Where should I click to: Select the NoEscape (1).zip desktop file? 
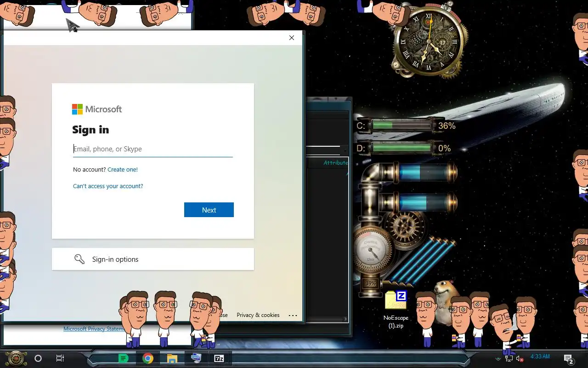coord(396,309)
